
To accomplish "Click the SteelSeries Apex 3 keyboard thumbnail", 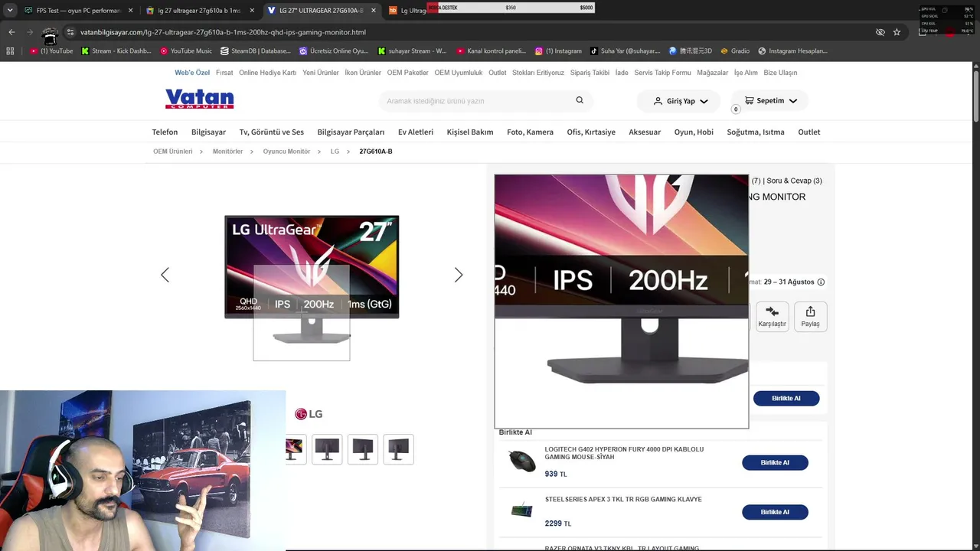I will point(522,510).
